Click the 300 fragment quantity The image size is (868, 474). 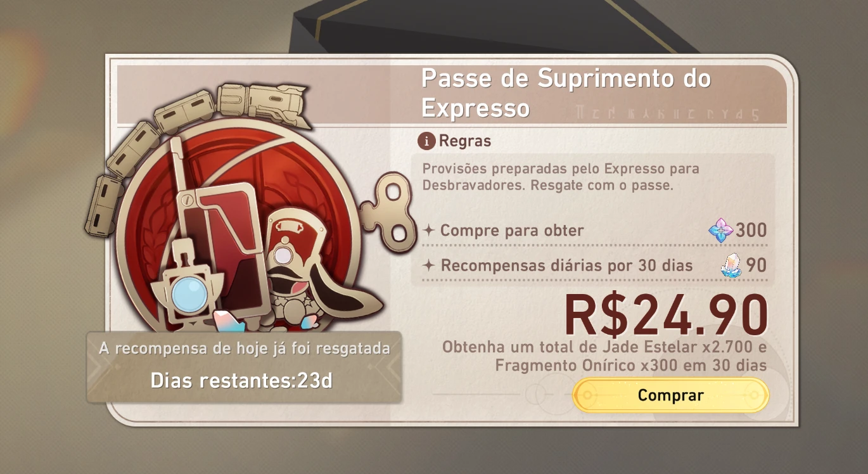(x=751, y=231)
